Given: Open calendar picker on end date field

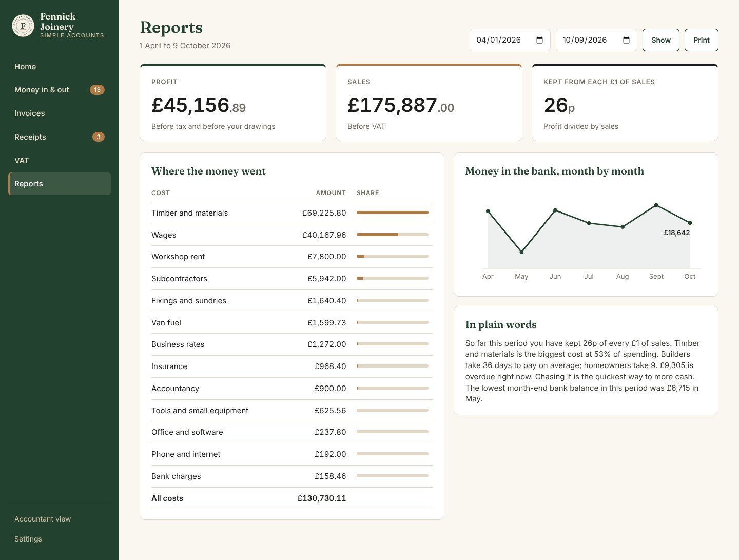Looking at the screenshot, I should point(626,40).
